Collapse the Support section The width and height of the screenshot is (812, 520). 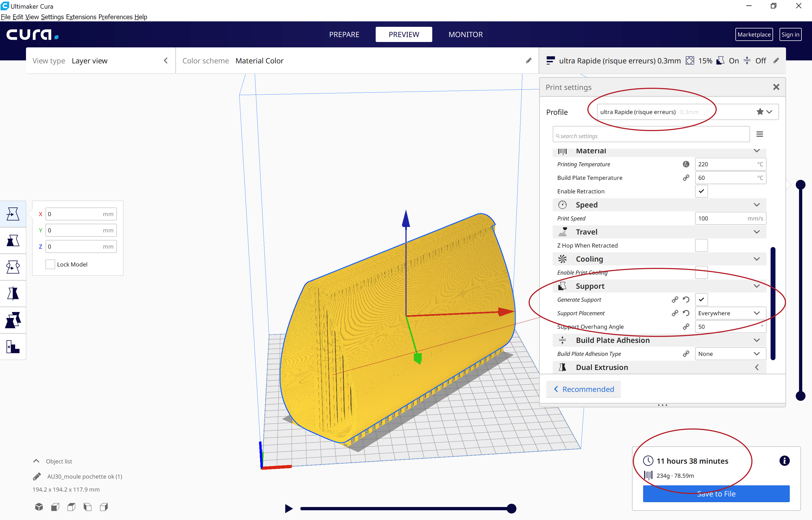point(659,286)
